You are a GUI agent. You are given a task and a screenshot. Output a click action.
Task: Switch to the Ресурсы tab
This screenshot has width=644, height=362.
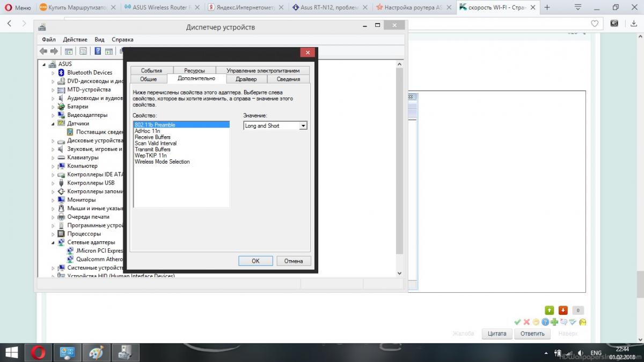click(194, 70)
